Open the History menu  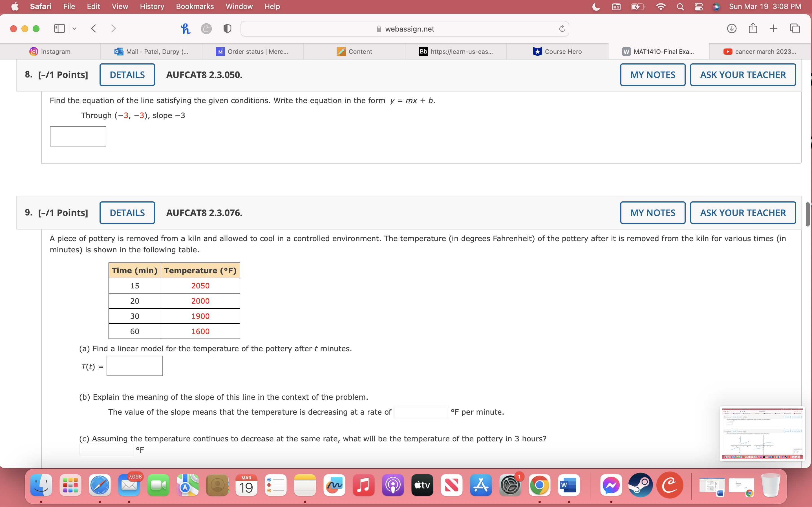tap(151, 6)
